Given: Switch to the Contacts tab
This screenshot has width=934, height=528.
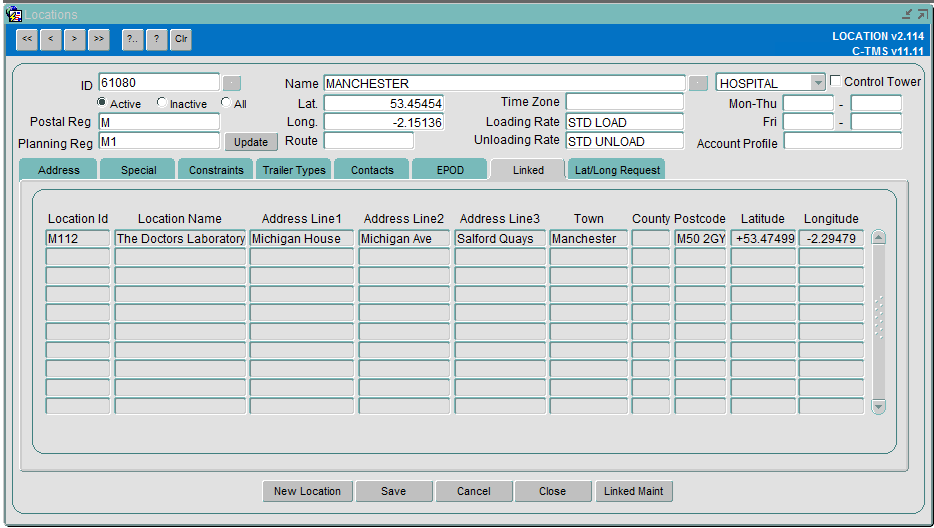Looking at the screenshot, I should click(x=372, y=170).
